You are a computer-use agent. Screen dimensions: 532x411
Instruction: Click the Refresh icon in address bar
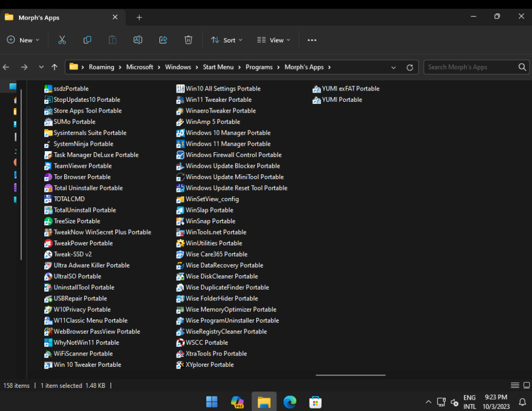(x=410, y=67)
